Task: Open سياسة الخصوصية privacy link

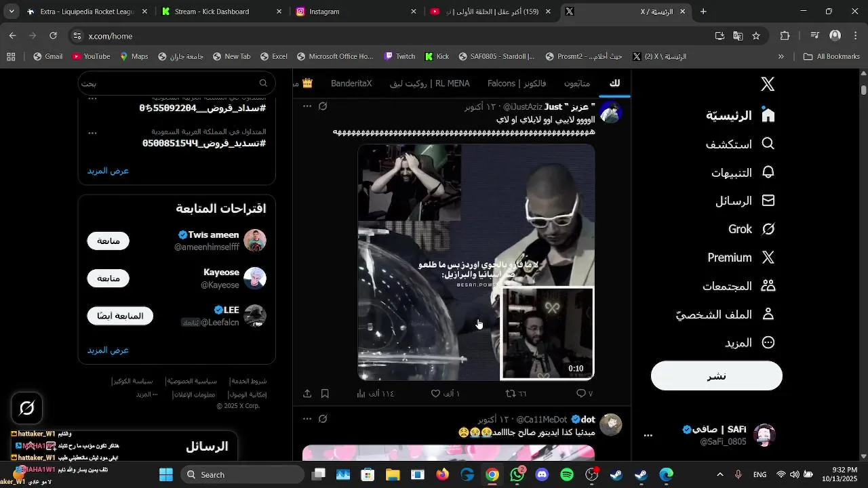Action: [191, 381]
